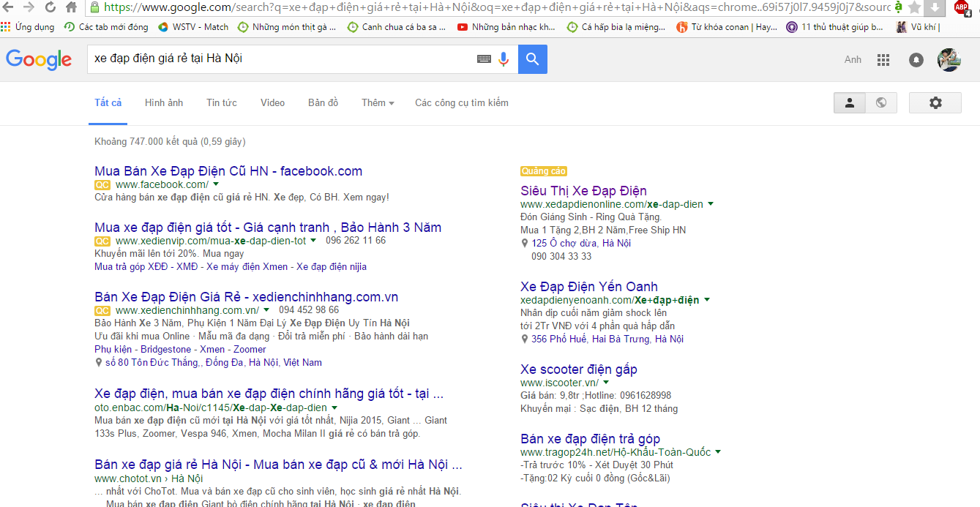The height and width of the screenshot is (507, 980).
Task: Switch to global results globe toggle
Action: pos(881,103)
